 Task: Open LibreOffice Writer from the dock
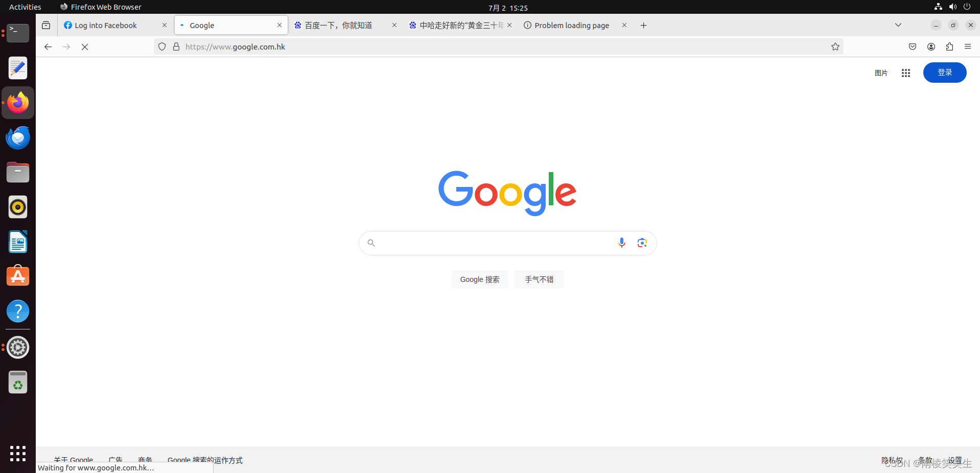[18, 242]
